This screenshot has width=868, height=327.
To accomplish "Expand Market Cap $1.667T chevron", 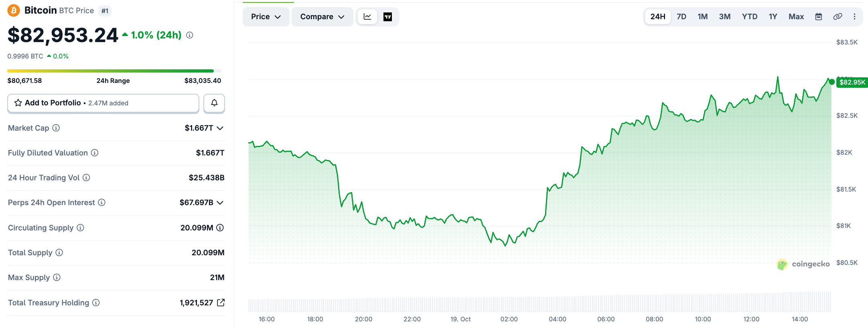I will (220, 128).
